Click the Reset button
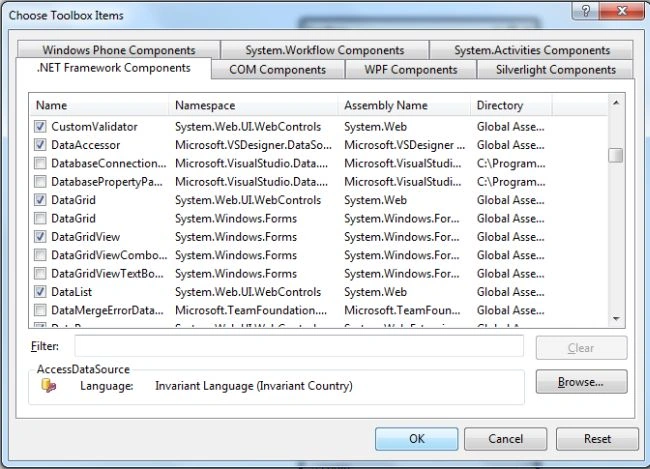 [597, 439]
